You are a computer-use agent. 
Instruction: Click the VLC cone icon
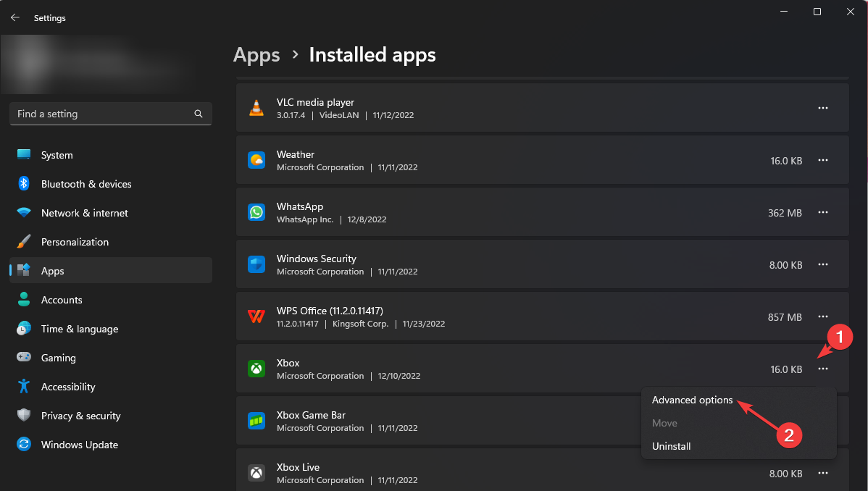point(256,108)
